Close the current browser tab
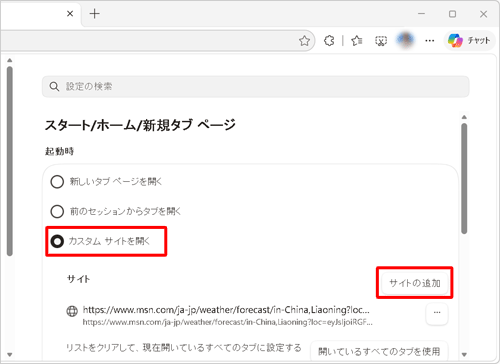Screen dimensions: 500x364 [x=70, y=14]
